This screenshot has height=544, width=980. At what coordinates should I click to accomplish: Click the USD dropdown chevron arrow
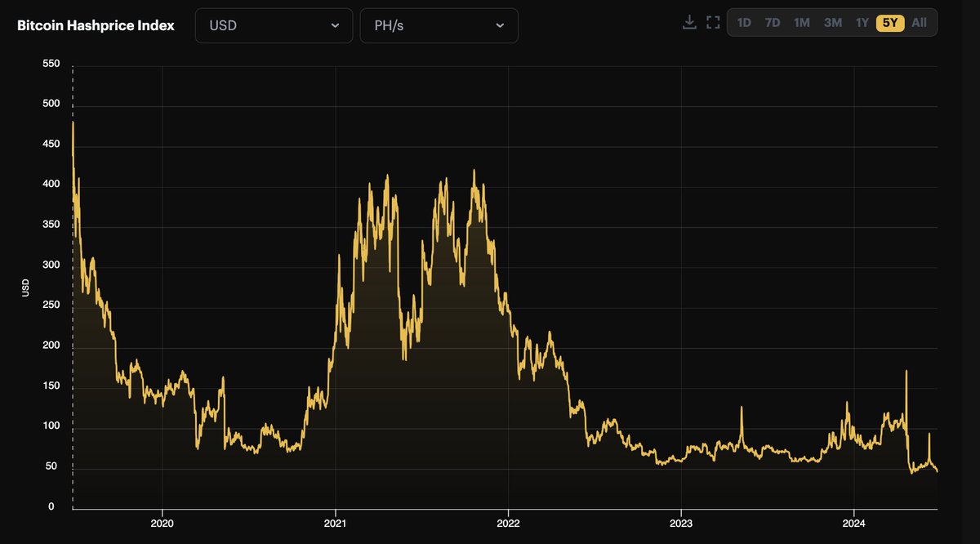[x=335, y=25]
